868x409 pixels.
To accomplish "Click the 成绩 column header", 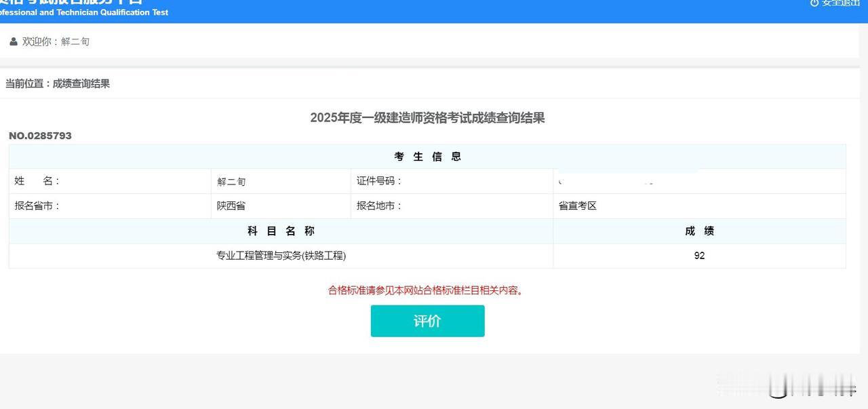I will point(699,231).
